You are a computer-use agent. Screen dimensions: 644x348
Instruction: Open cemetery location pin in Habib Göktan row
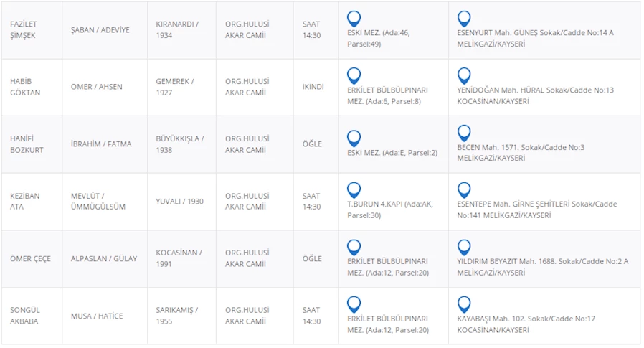click(354, 75)
